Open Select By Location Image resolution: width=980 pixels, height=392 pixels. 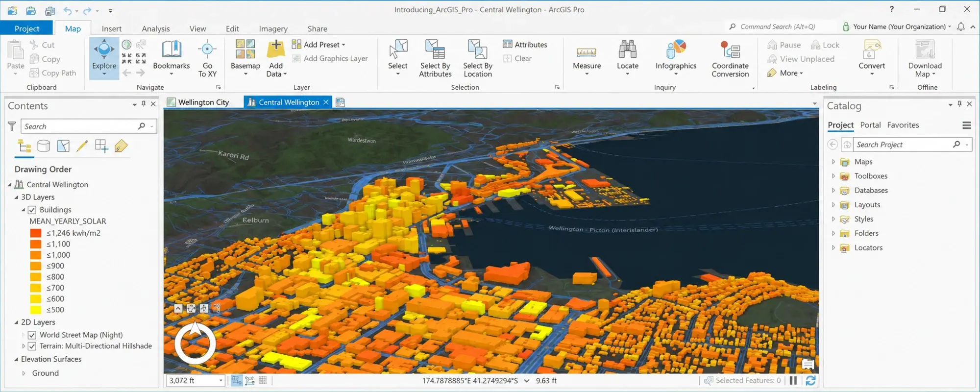click(x=478, y=58)
